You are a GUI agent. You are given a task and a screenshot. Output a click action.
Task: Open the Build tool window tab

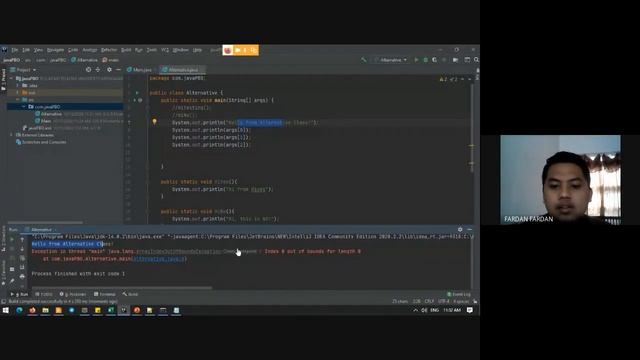(130, 294)
